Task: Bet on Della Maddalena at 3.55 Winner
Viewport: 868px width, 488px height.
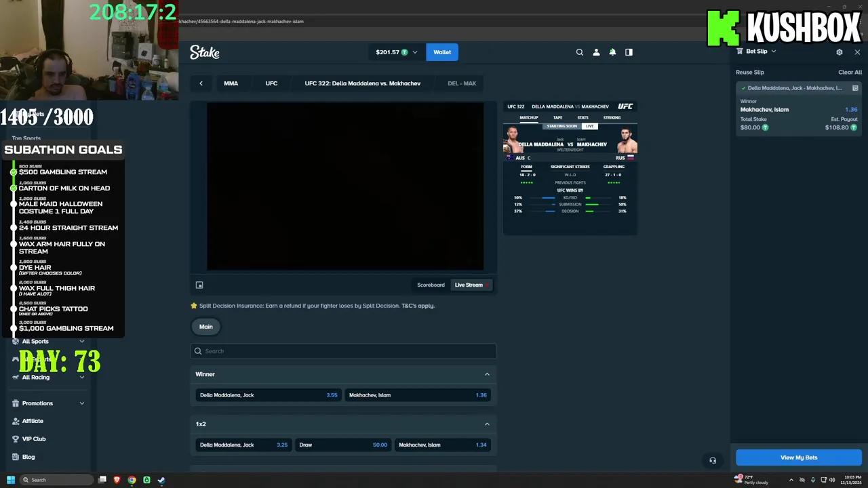Action: 269,395
